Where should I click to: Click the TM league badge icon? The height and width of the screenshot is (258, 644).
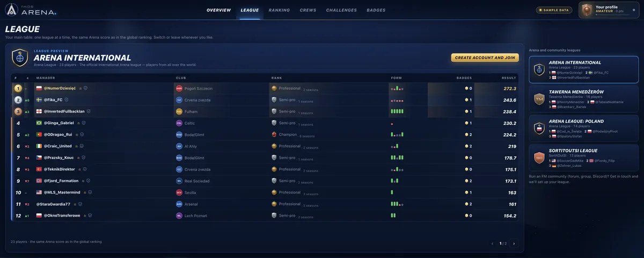click(x=539, y=99)
